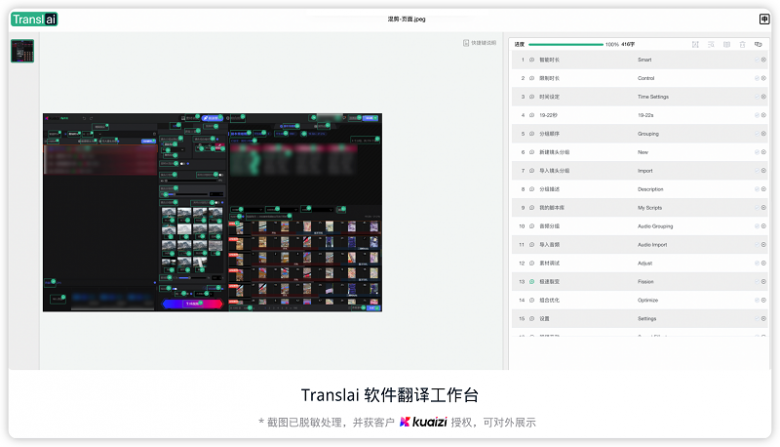Image resolution: width=780 pixels, height=447 pixels.
Task: Select source text 组合优化 in row 14
Action: 549,300
